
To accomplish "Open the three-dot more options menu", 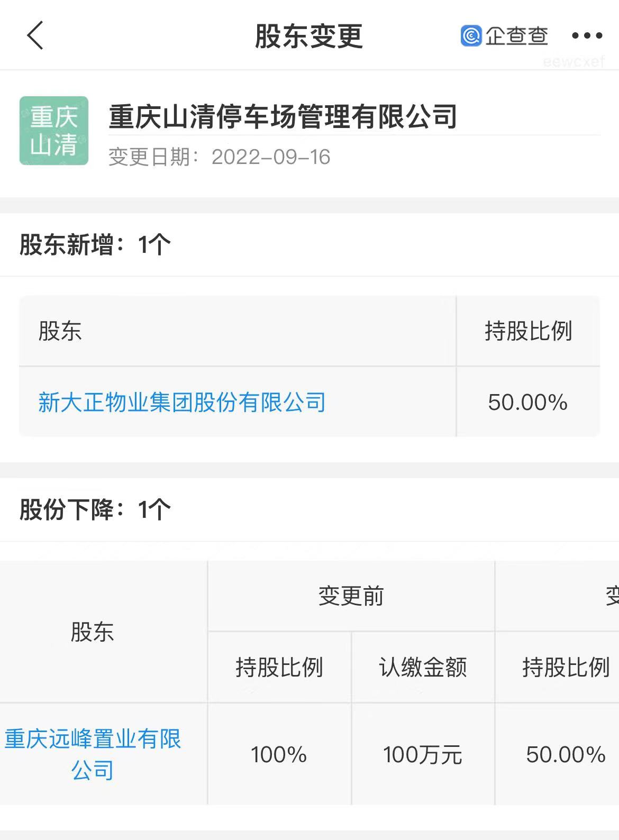I will tap(587, 35).
